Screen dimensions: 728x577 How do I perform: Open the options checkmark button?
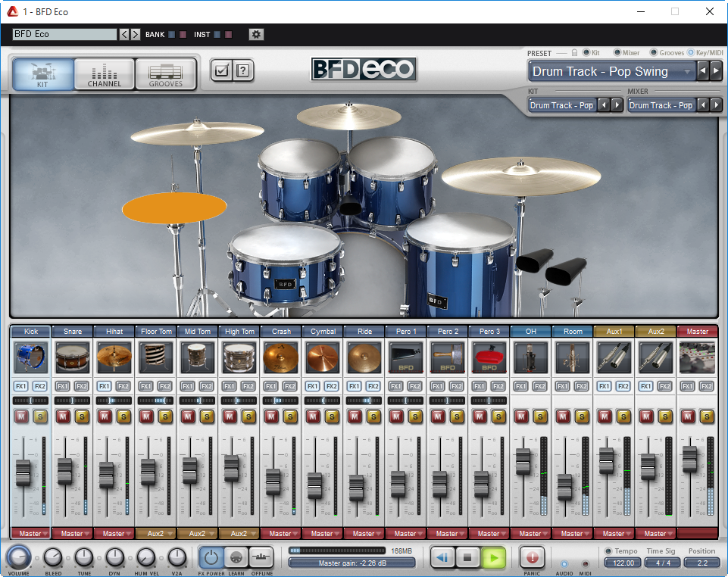(222, 70)
